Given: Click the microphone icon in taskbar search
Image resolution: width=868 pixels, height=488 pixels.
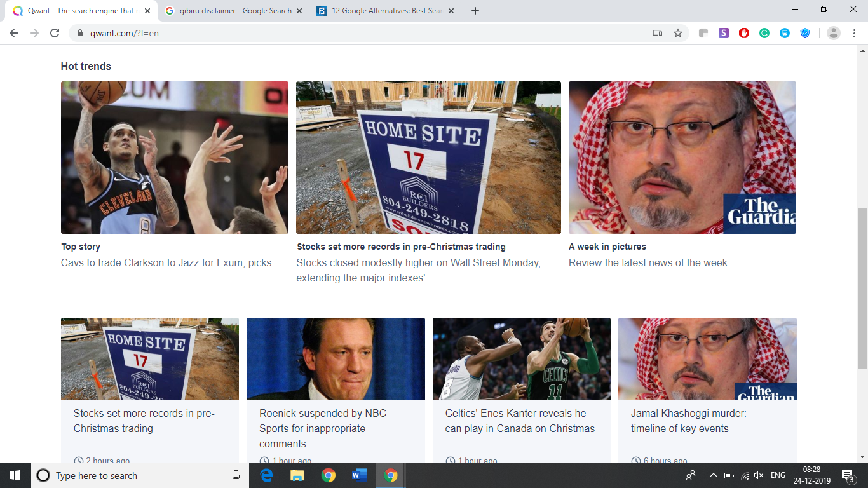Looking at the screenshot, I should [236, 475].
